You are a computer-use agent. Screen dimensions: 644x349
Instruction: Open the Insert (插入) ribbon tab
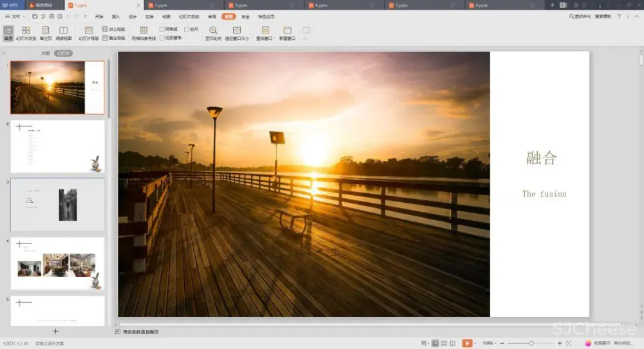tap(116, 16)
